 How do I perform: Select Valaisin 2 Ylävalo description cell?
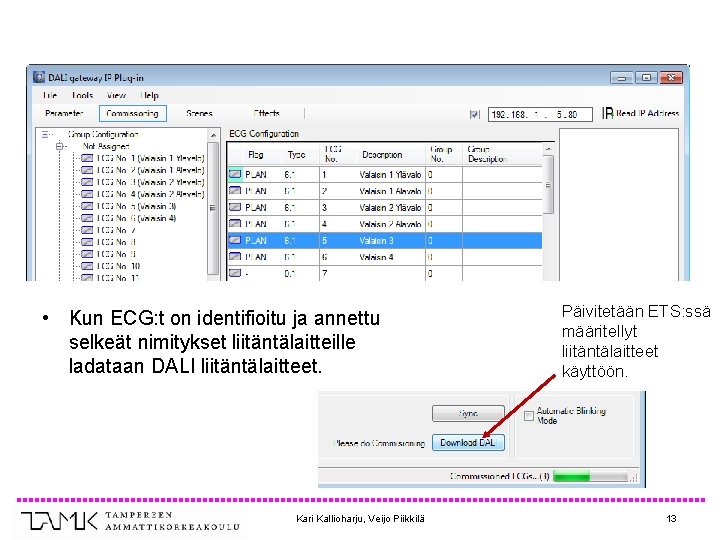390,208
